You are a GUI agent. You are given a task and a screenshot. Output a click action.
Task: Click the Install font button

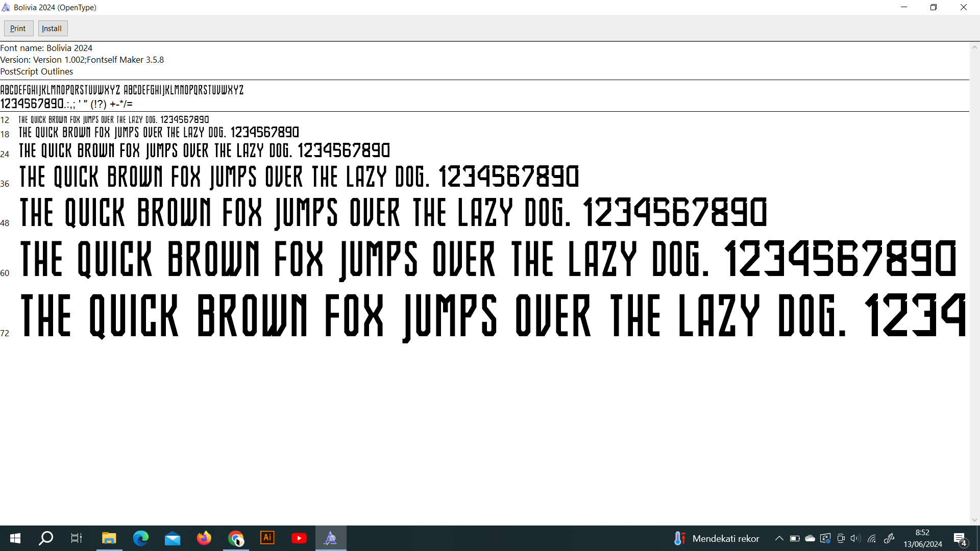52,29
